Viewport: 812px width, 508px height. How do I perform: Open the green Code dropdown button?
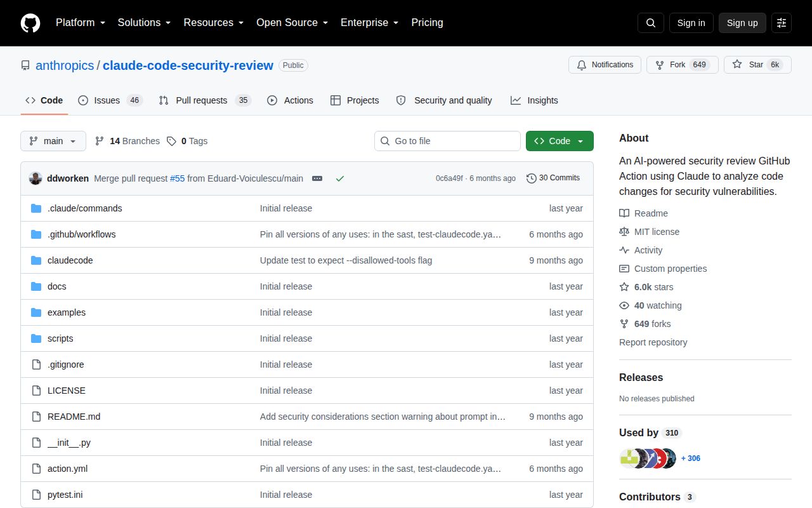pos(560,141)
